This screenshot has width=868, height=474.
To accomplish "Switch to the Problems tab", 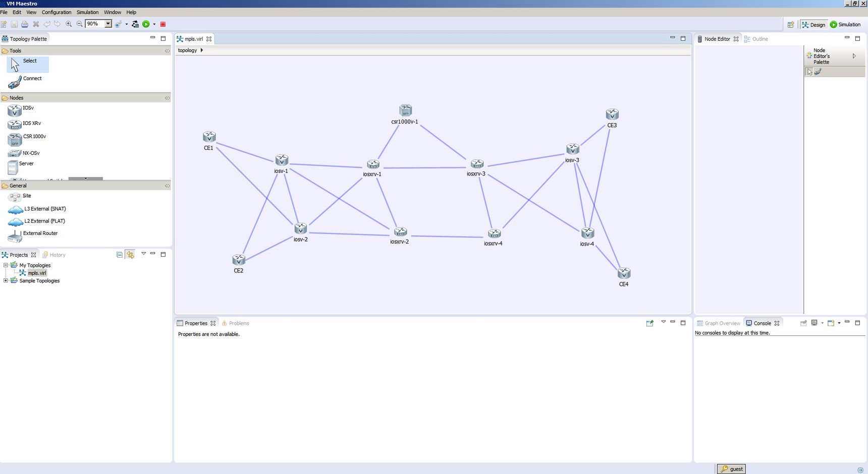I will pos(235,323).
